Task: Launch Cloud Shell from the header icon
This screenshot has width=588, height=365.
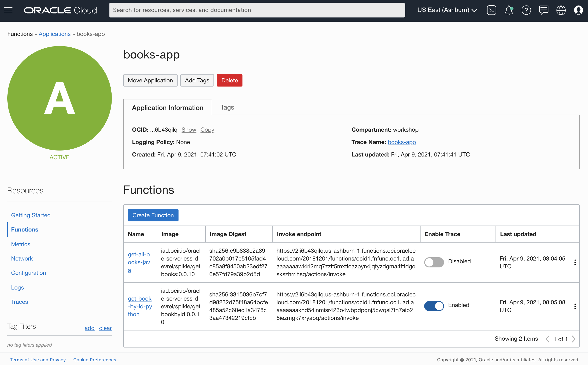Action: pos(491,10)
